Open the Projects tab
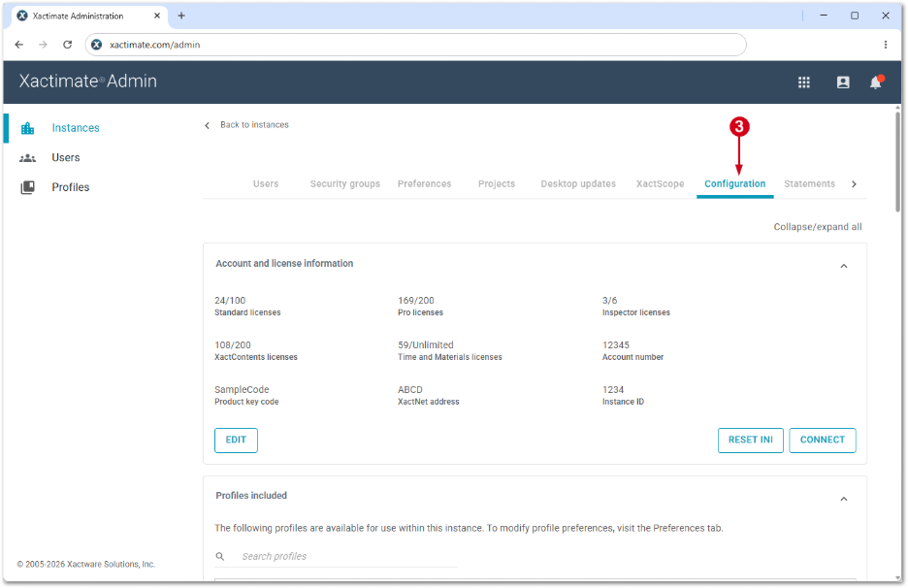This screenshot has height=588, width=908. coord(497,183)
